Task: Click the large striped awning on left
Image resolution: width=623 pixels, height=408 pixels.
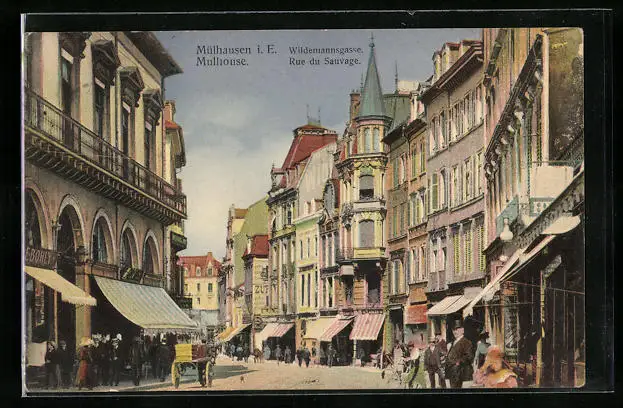Action: click(x=145, y=304)
